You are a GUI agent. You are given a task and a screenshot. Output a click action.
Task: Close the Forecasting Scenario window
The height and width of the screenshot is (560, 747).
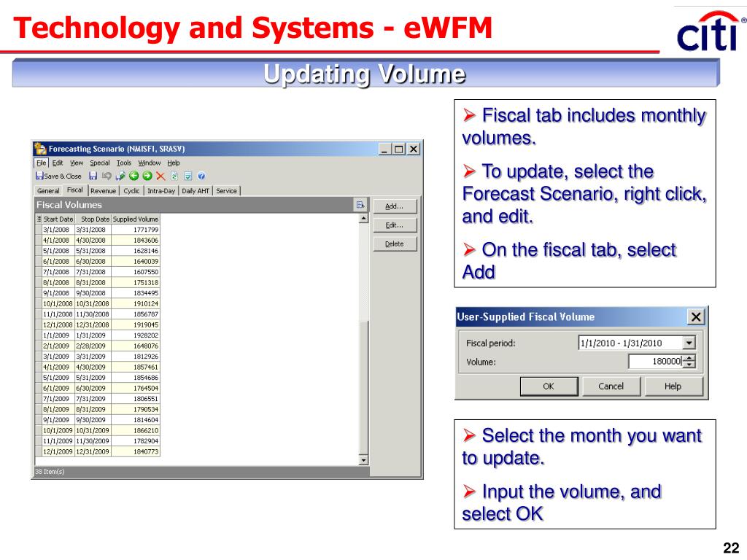tap(414, 149)
